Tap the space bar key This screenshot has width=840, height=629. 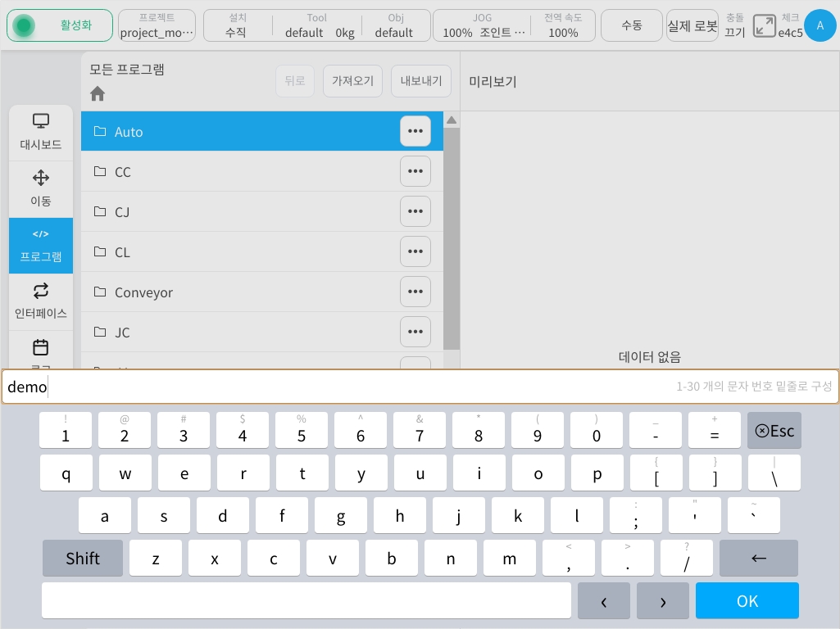pos(306,601)
